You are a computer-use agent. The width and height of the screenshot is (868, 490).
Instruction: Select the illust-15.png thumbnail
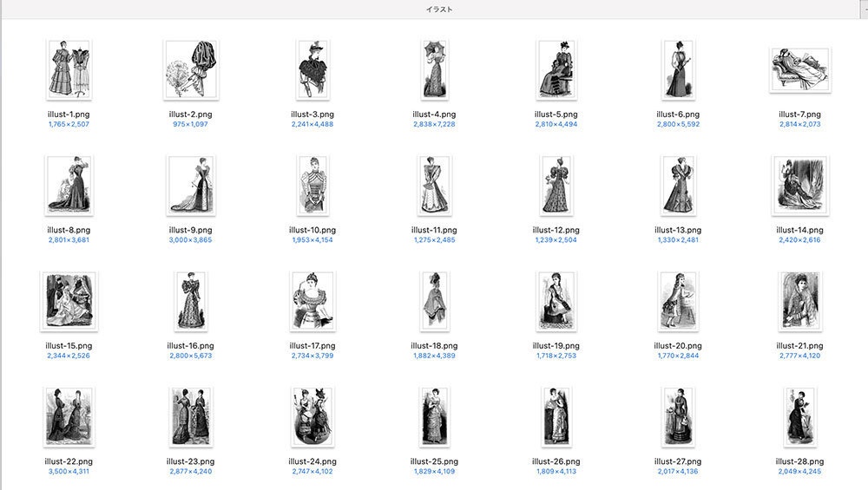tap(69, 302)
